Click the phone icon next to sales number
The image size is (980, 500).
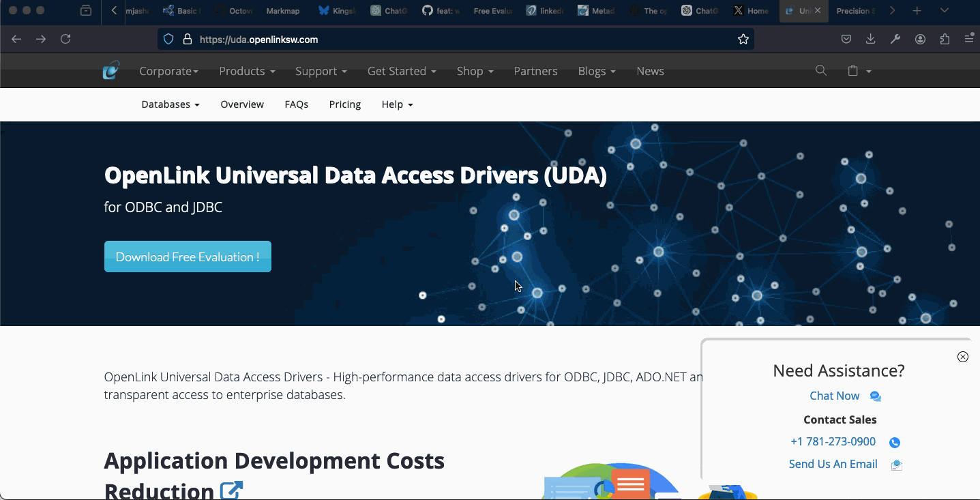[894, 442]
